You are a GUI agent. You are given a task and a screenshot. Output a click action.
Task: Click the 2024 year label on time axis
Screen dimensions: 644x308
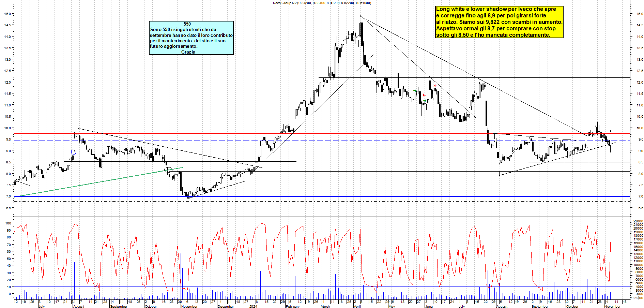253,306
